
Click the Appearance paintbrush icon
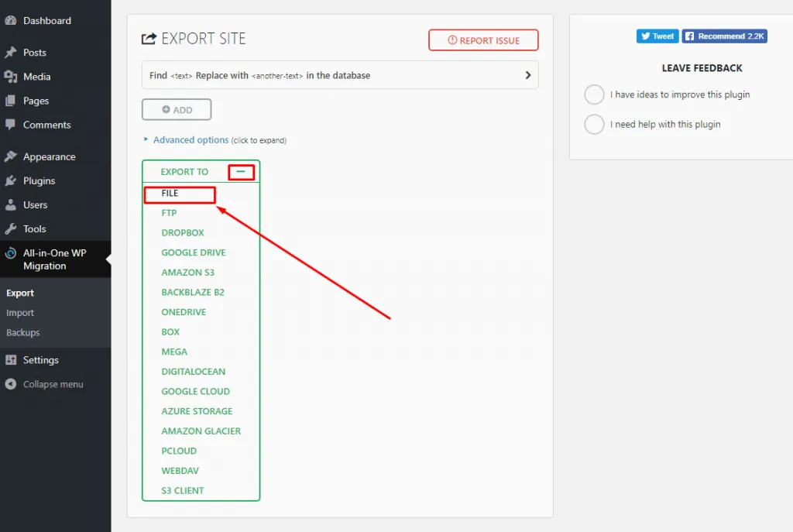pyautogui.click(x=11, y=156)
